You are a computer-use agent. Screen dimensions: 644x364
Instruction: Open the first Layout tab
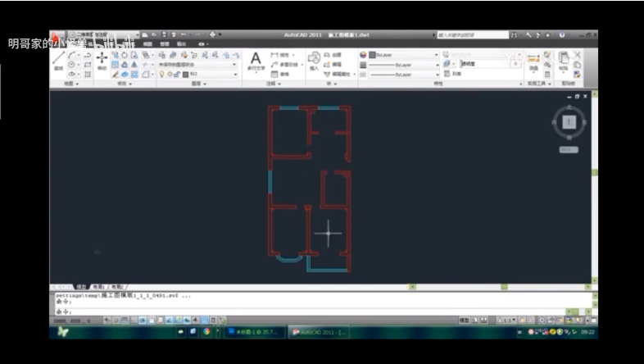98,287
